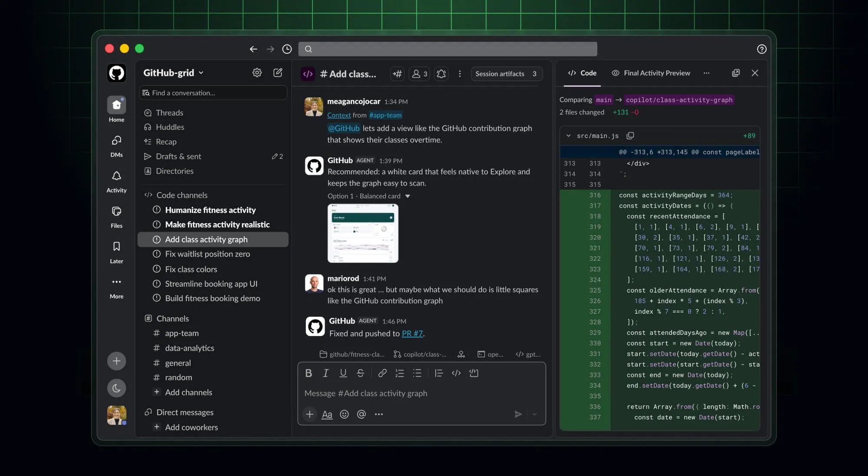Open send options dropdown arrow
868x476 pixels.
(x=535, y=414)
